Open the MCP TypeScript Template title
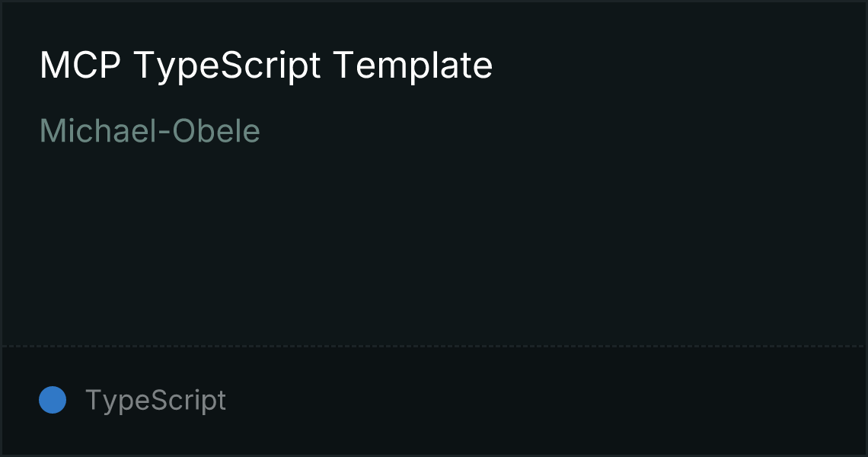 266,66
